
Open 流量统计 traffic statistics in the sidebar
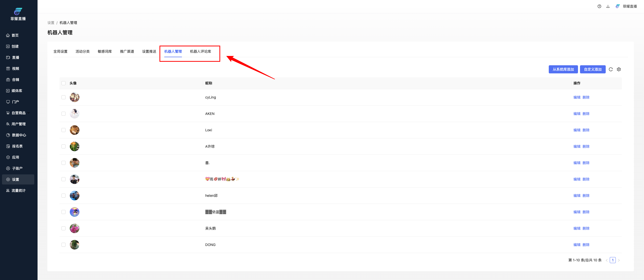pos(18,191)
